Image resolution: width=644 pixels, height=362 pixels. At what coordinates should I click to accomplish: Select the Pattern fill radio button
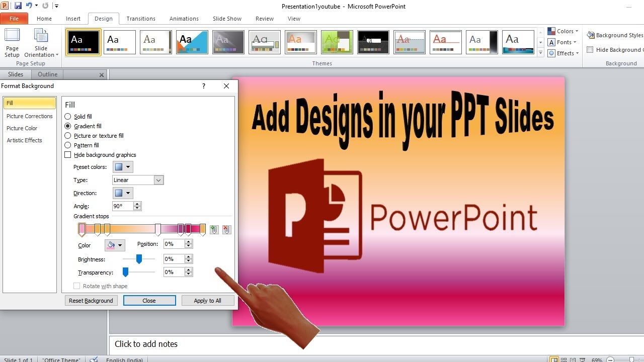tap(68, 145)
